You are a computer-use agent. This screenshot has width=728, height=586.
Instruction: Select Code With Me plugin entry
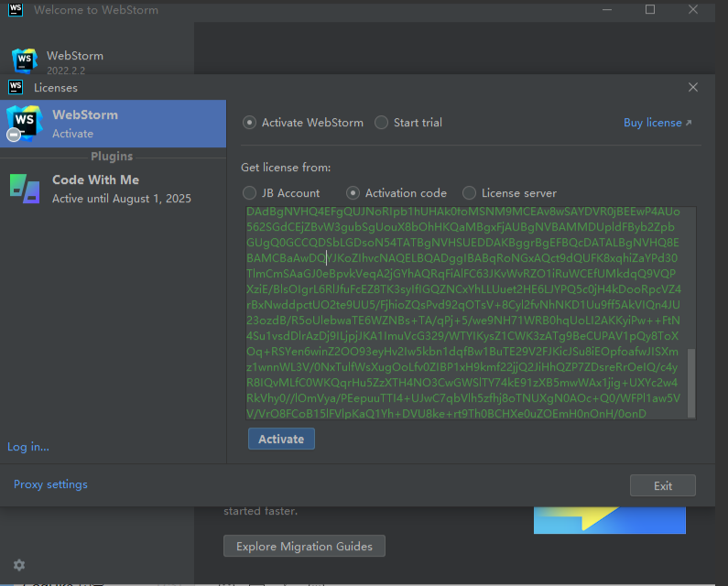(113, 189)
